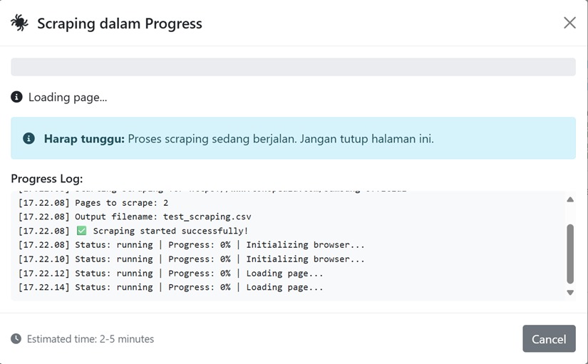Click the log scrollbar up arrow
The height and width of the screenshot is (364, 588).
click(569, 199)
